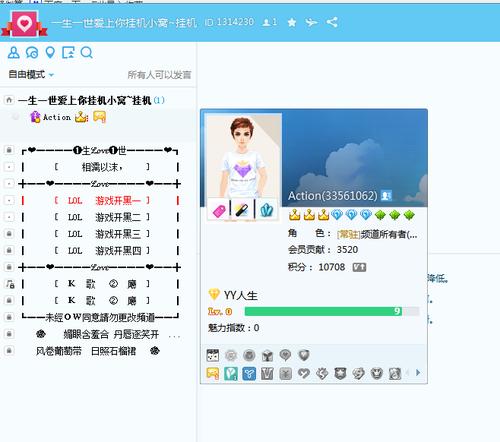Join the LOL 游戏开黑二 channel
The height and width of the screenshot is (442, 500).
click(x=100, y=217)
